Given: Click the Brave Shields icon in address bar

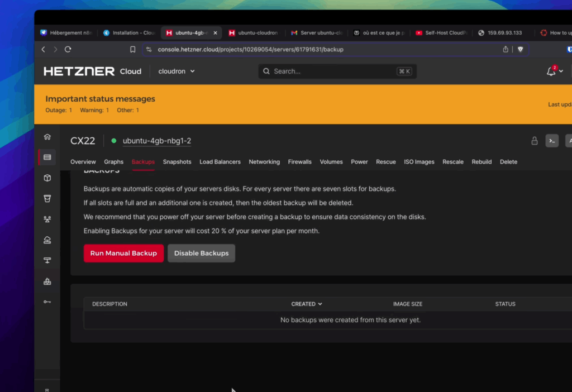Looking at the screenshot, I should tap(521, 49).
